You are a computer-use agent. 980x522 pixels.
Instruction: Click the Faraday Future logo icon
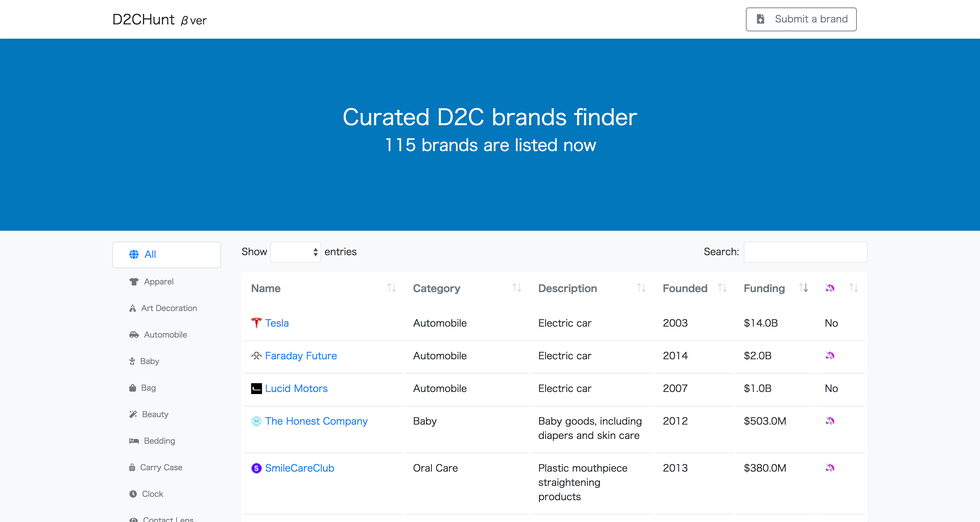click(x=256, y=356)
